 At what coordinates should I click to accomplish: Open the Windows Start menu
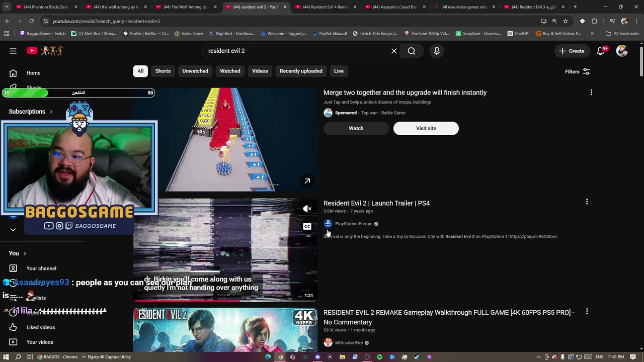click(6, 357)
